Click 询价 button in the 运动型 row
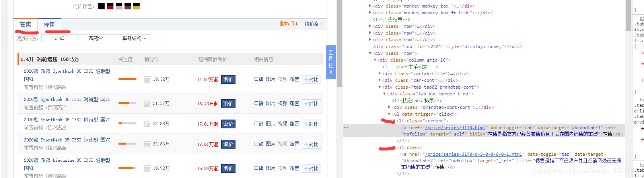The height and width of the screenshot is (178, 644). tap(228, 144)
